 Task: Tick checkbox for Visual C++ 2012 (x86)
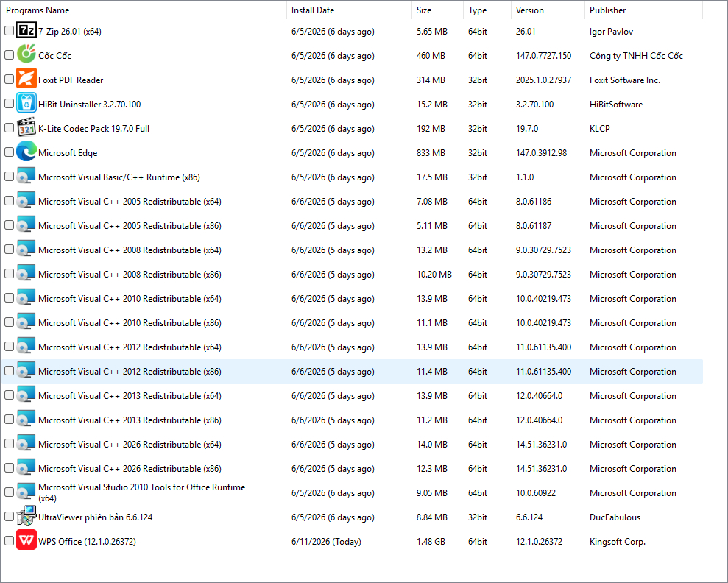tap(9, 370)
